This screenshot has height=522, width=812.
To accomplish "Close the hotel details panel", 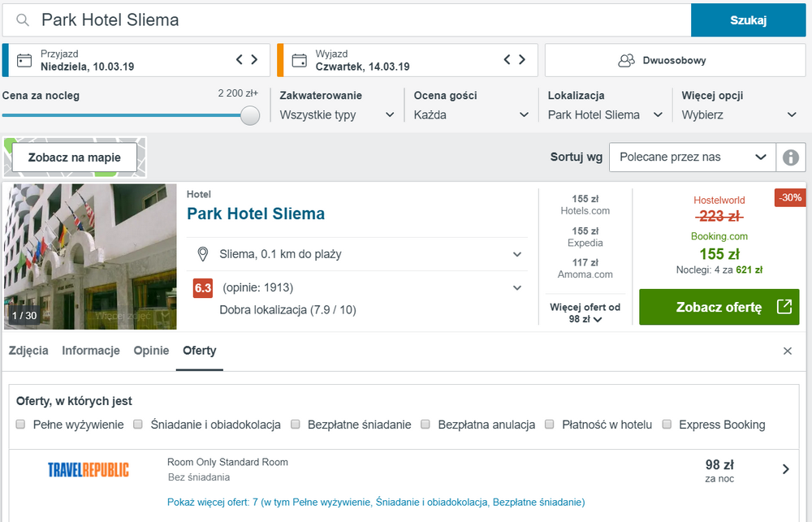I will coord(788,351).
